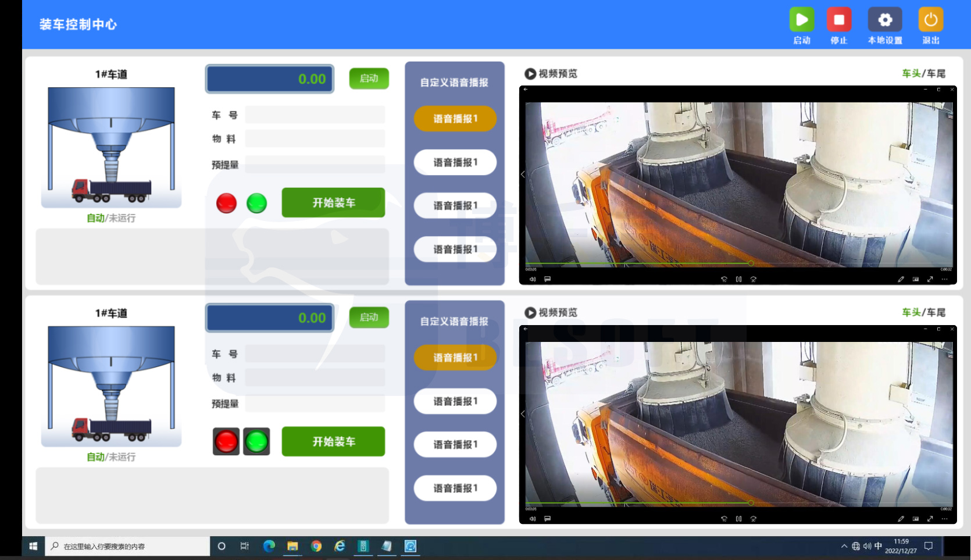Click the green indicator light in top lane
Viewport: 971px width, 560px height.
pyautogui.click(x=256, y=203)
